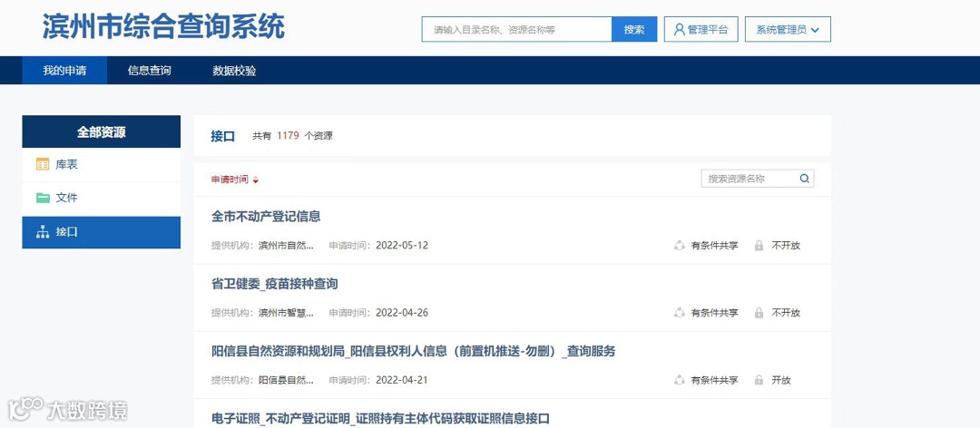Click the 接口 heading above resource list
Image resolution: width=980 pixels, height=428 pixels.
(222, 136)
